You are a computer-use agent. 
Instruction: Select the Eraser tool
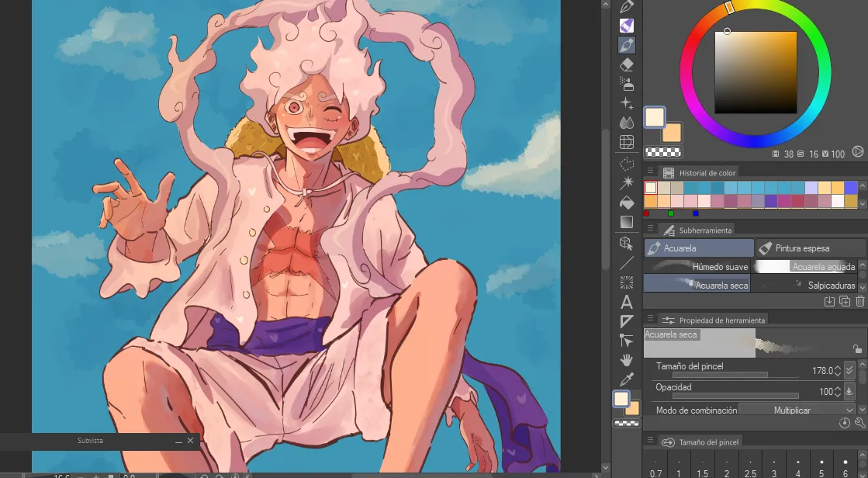point(627,65)
